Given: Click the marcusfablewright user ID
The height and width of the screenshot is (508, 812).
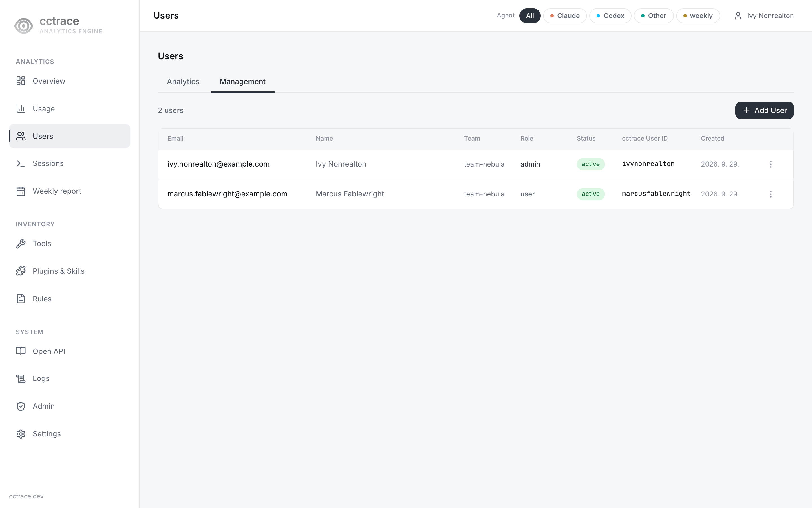Looking at the screenshot, I should (656, 194).
